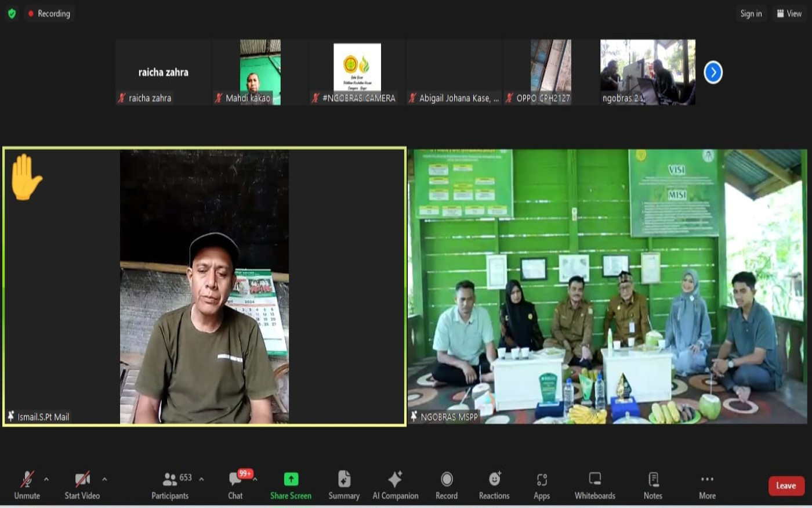812x508 pixels.
Task: Start video with the camera button
Action: click(x=82, y=485)
